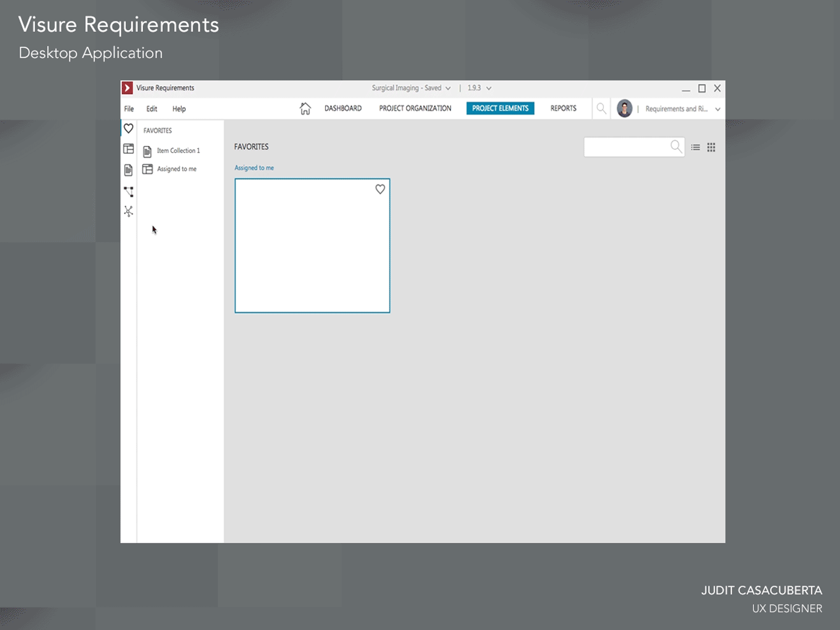840x630 pixels.
Task: Open the 1.9.3 version dropdown
Action: pos(489,88)
